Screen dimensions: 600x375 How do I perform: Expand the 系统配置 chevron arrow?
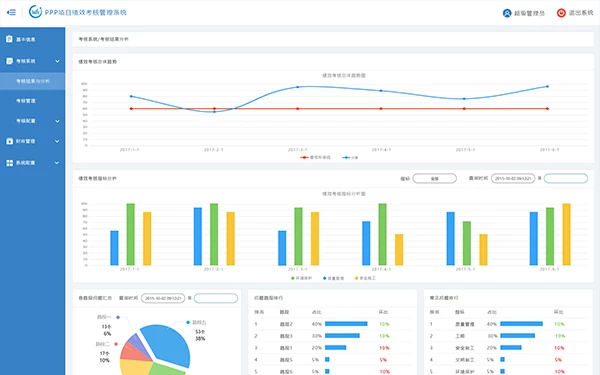pyautogui.click(x=57, y=163)
